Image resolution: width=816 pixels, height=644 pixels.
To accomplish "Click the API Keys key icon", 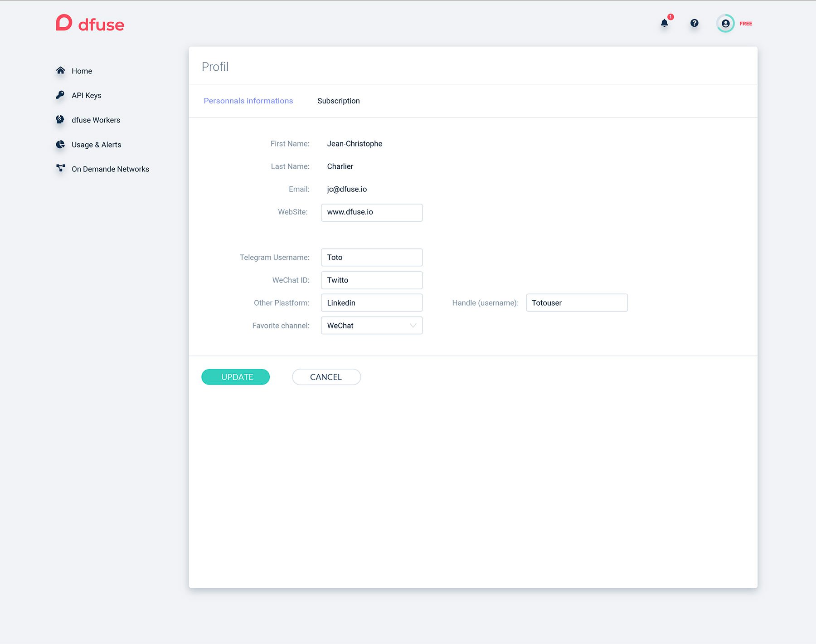I will click(x=60, y=95).
